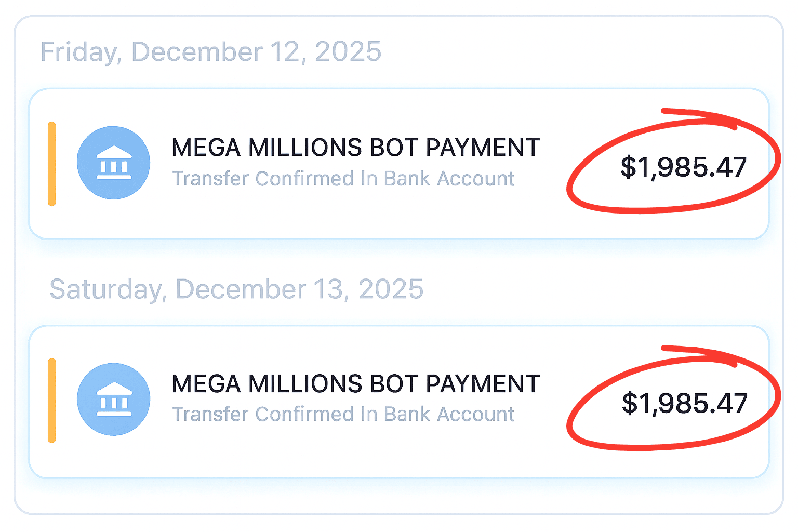Click "2025" in the Saturday date header
This screenshot has height=532, width=798.
click(x=391, y=289)
